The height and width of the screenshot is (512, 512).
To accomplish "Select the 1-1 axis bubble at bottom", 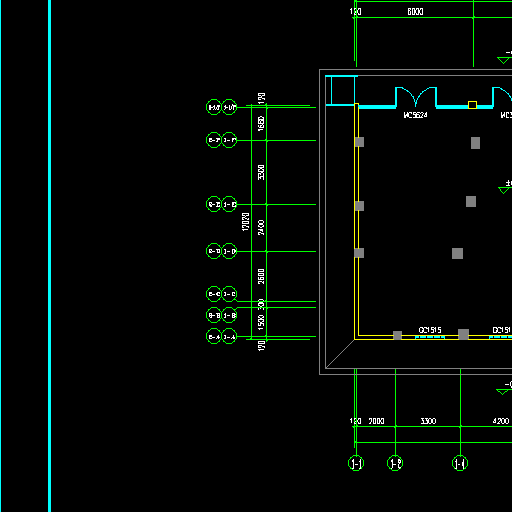I will tap(356, 463).
